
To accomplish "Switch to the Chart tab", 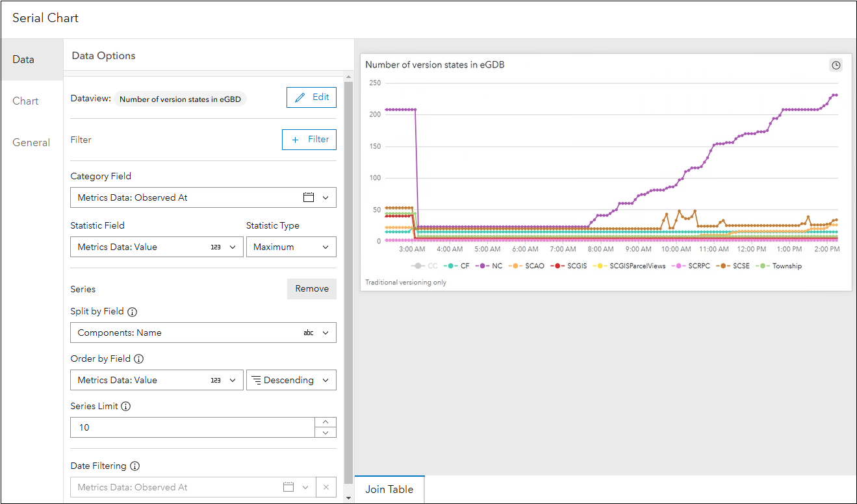I will click(26, 101).
